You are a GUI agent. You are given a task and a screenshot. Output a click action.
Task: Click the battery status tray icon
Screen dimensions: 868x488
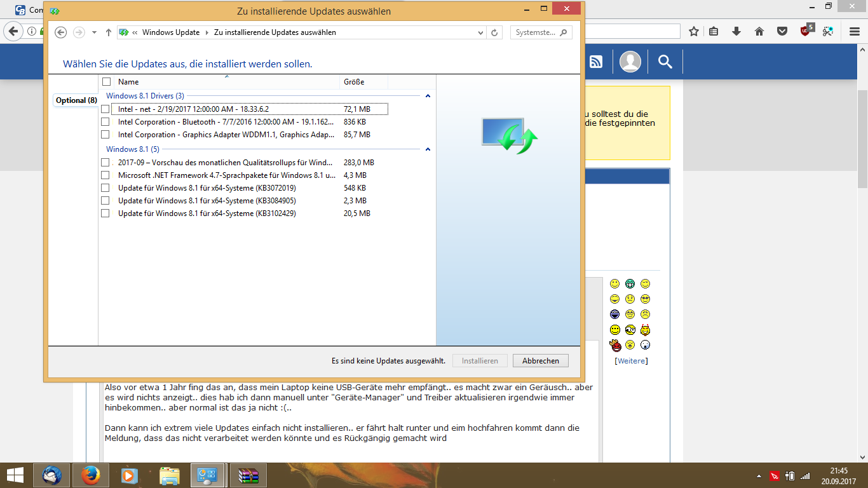click(x=790, y=475)
